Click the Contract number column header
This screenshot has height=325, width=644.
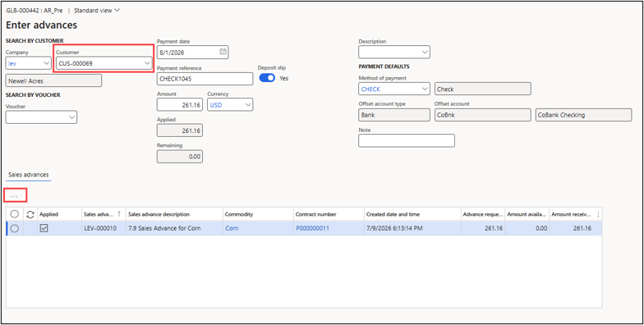pos(329,214)
